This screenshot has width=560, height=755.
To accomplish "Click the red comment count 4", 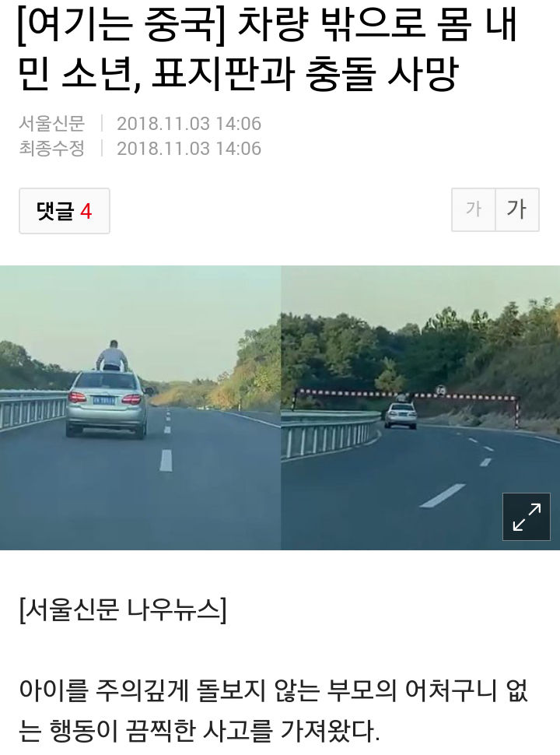I will pos(86,211).
